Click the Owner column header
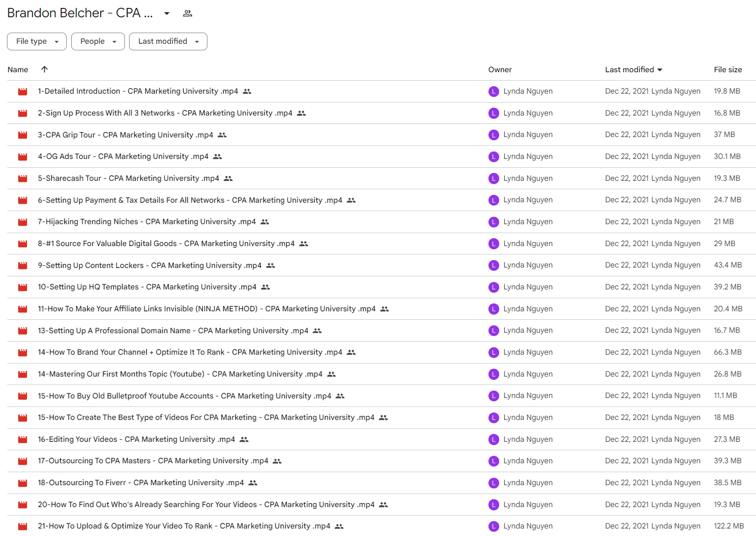 point(500,69)
